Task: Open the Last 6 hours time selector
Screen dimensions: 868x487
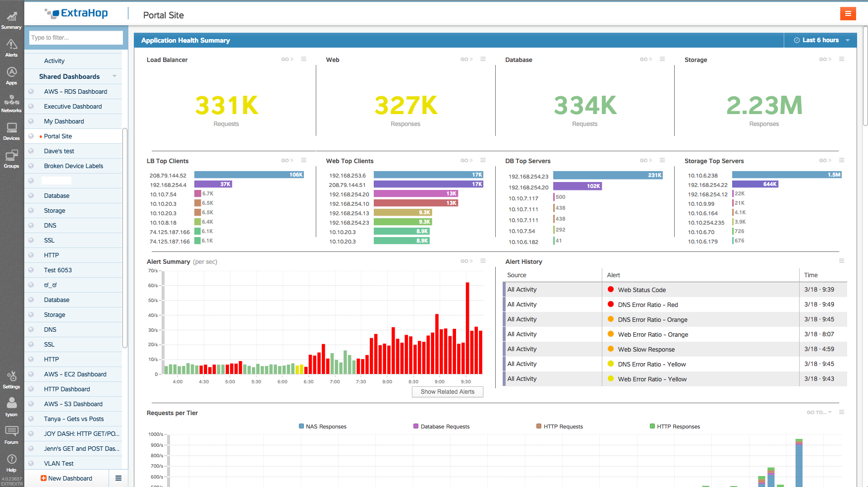Action: pos(821,40)
